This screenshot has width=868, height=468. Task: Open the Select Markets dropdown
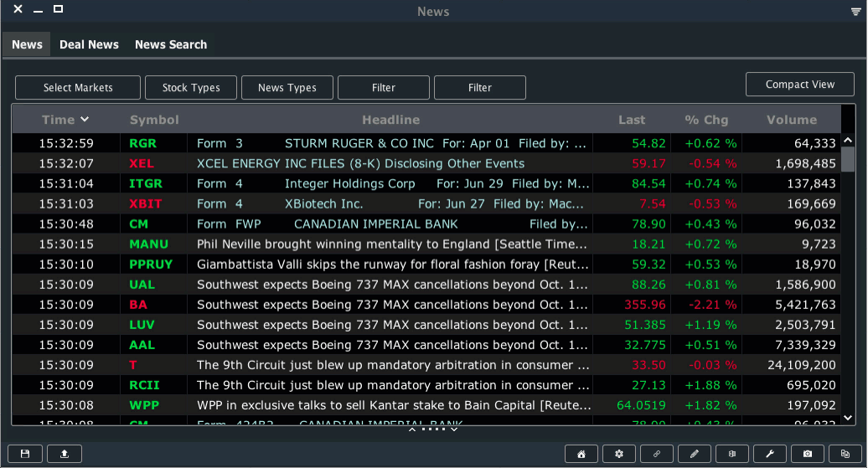click(x=78, y=88)
